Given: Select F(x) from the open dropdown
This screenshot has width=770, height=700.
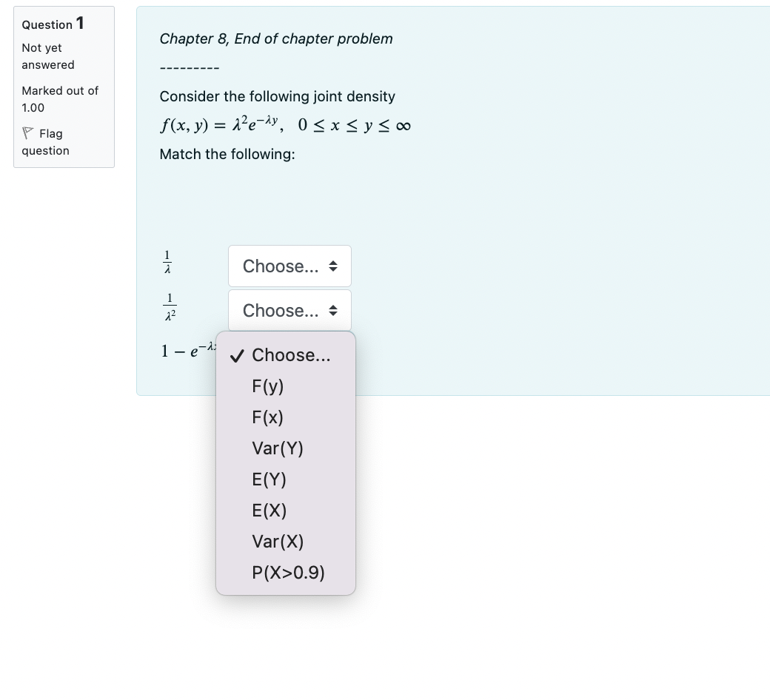Looking at the screenshot, I should click(268, 417).
